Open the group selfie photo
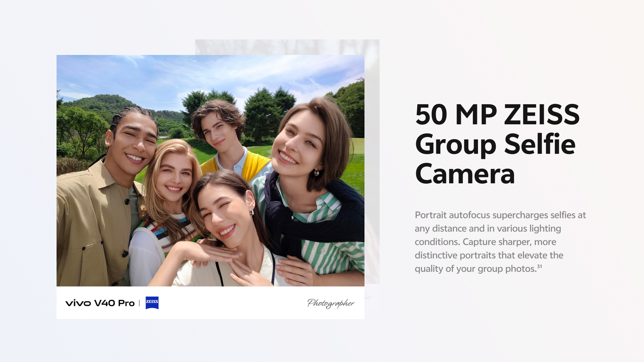 pos(210,170)
